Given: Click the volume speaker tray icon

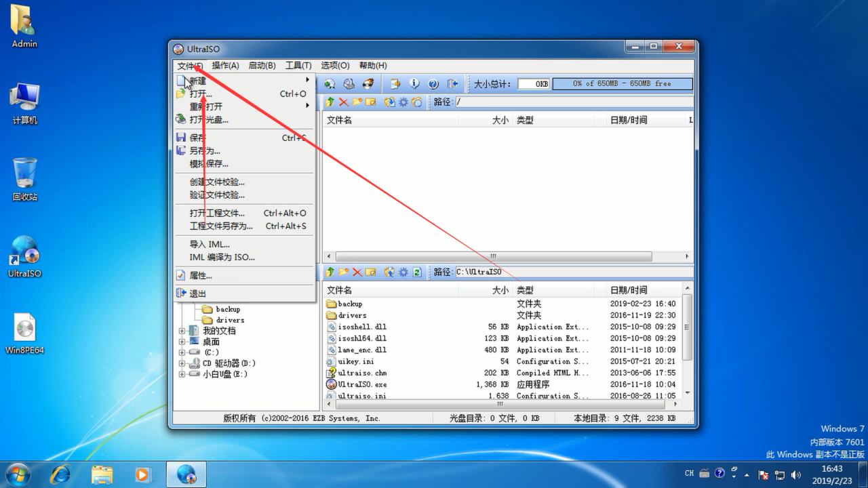Looking at the screenshot, I should (795, 474).
